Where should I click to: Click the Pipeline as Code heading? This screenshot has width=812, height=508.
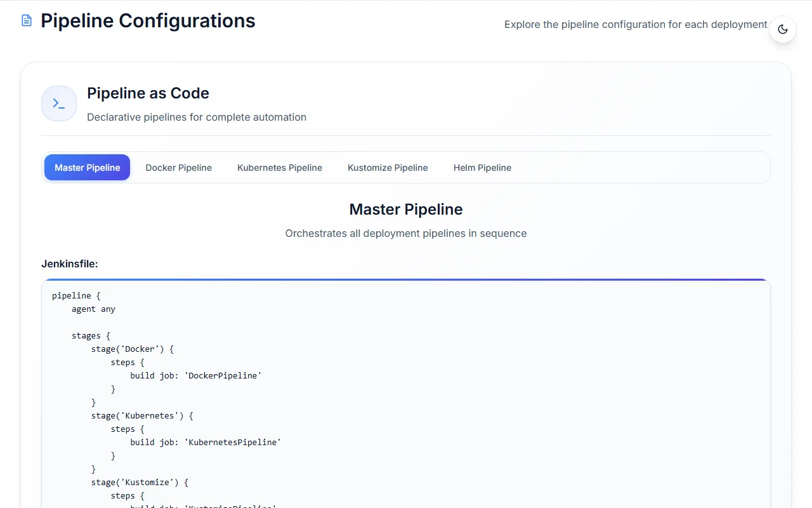[148, 93]
